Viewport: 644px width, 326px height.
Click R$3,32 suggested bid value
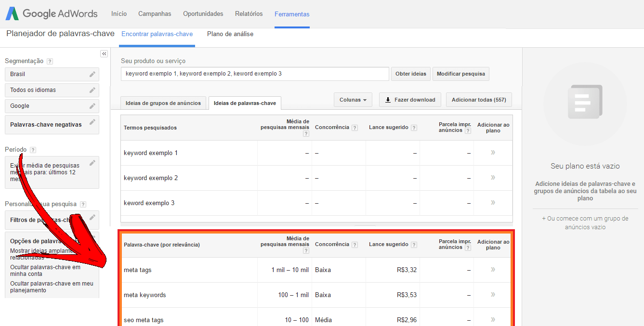click(x=407, y=270)
